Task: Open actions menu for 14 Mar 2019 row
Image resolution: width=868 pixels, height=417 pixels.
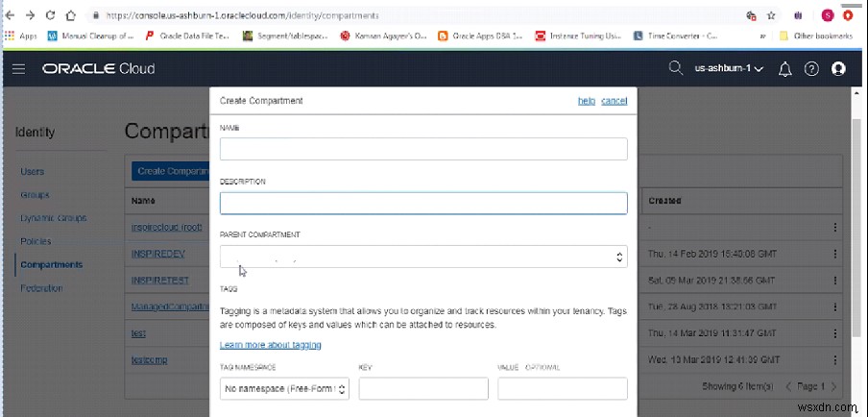Action: [834, 333]
